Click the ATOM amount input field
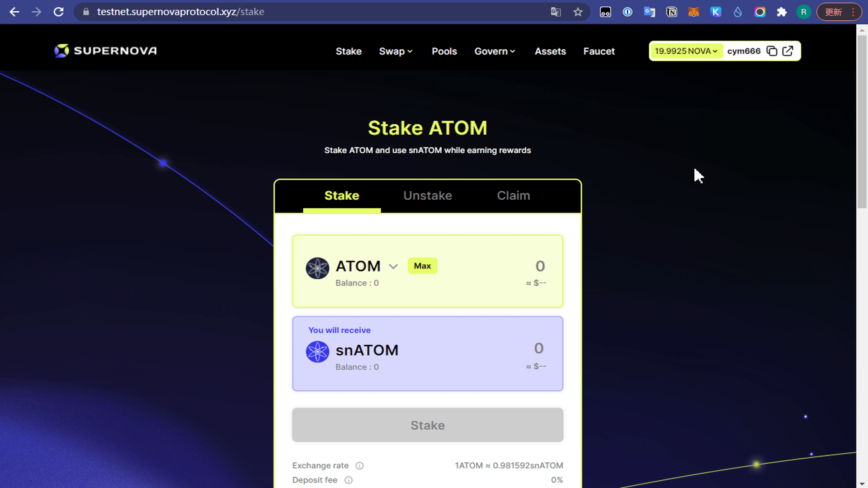The image size is (868, 488). tap(540, 266)
